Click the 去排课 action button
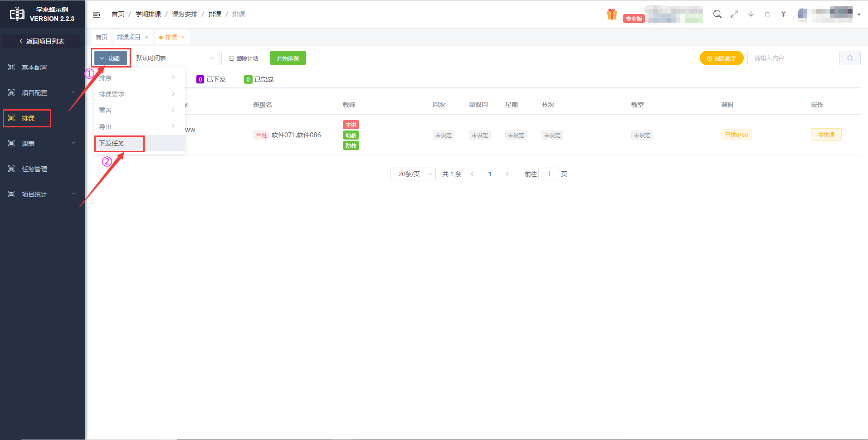 [x=825, y=135]
